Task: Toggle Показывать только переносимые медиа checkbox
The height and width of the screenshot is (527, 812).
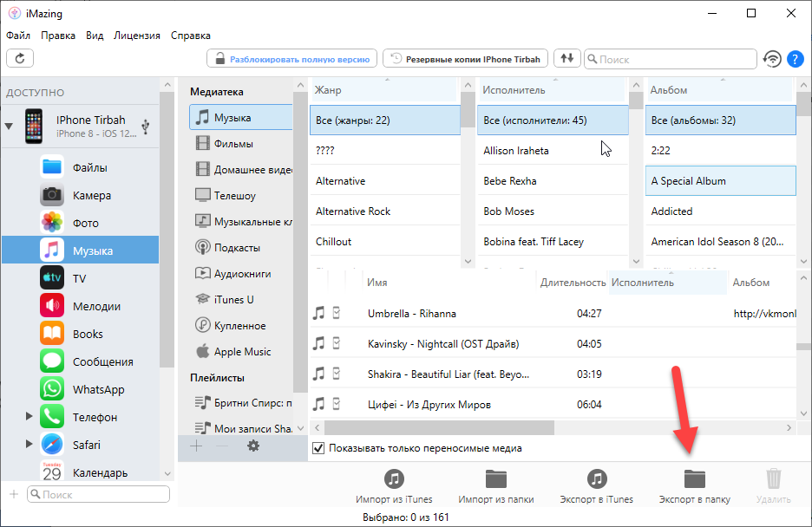Action: [x=318, y=448]
